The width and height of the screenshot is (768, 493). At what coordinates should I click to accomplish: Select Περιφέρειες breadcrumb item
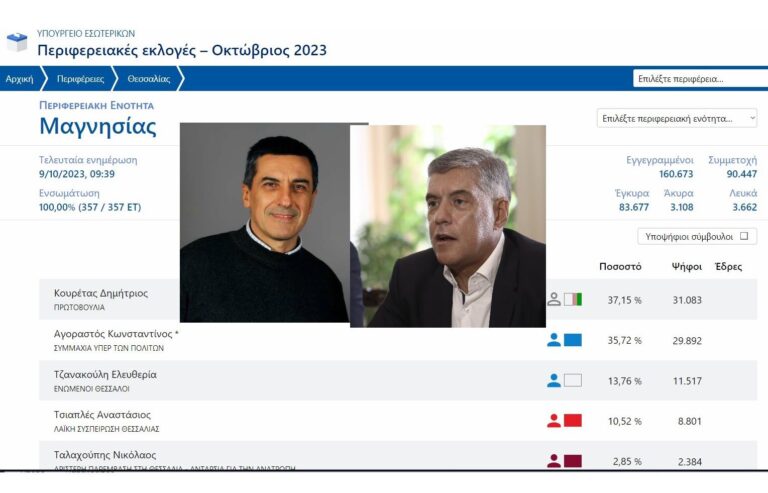80,79
